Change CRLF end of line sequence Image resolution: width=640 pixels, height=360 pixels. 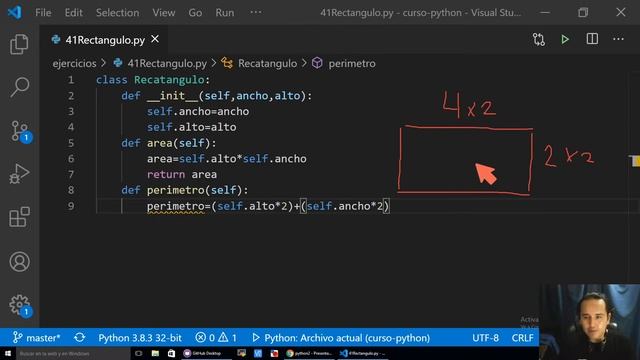(522, 338)
